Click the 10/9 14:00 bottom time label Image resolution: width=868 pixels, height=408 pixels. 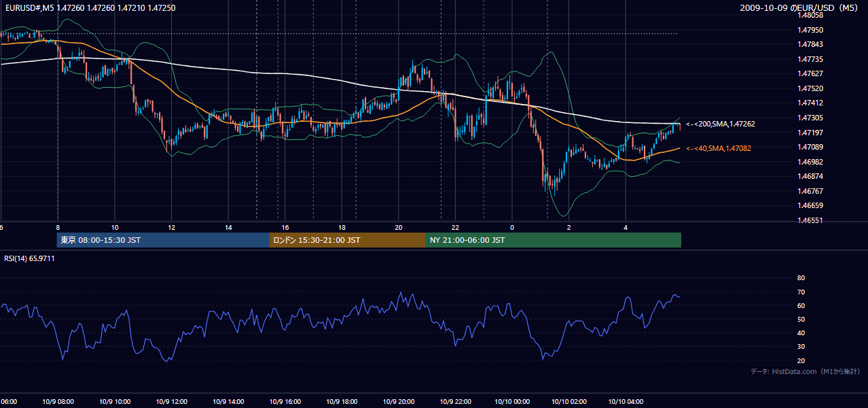click(x=228, y=402)
